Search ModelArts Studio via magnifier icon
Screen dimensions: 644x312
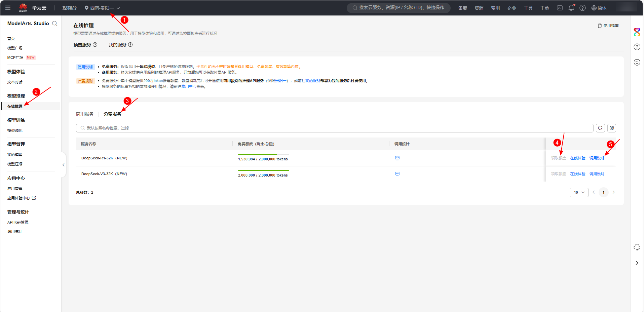click(x=54, y=24)
